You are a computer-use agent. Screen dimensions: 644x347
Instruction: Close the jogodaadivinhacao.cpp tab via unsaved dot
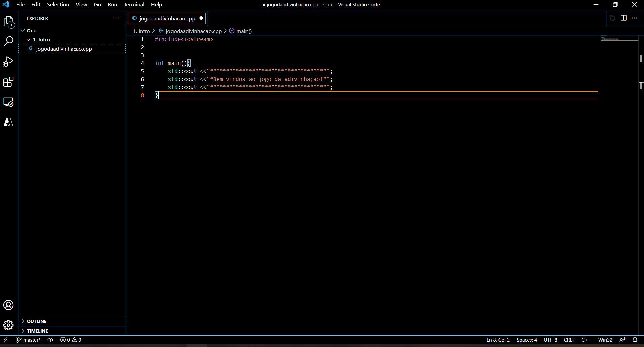click(201, 18)
